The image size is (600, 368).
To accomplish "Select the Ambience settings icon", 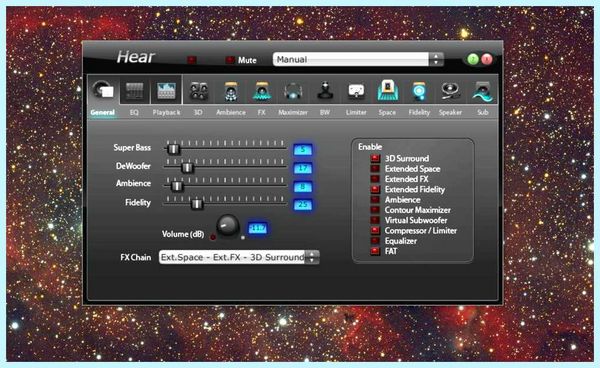I will click(x=231, y=91).
